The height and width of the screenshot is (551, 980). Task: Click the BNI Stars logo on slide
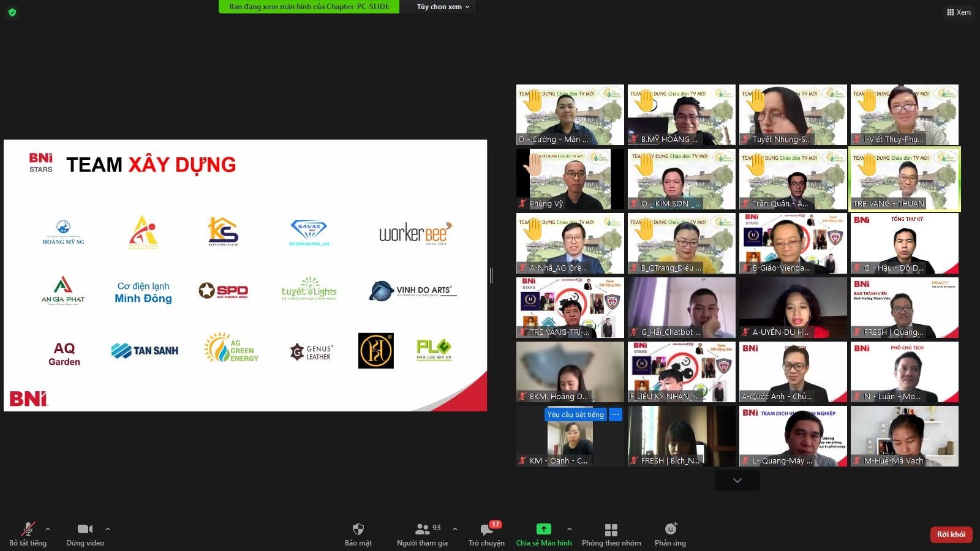point(41,163)
